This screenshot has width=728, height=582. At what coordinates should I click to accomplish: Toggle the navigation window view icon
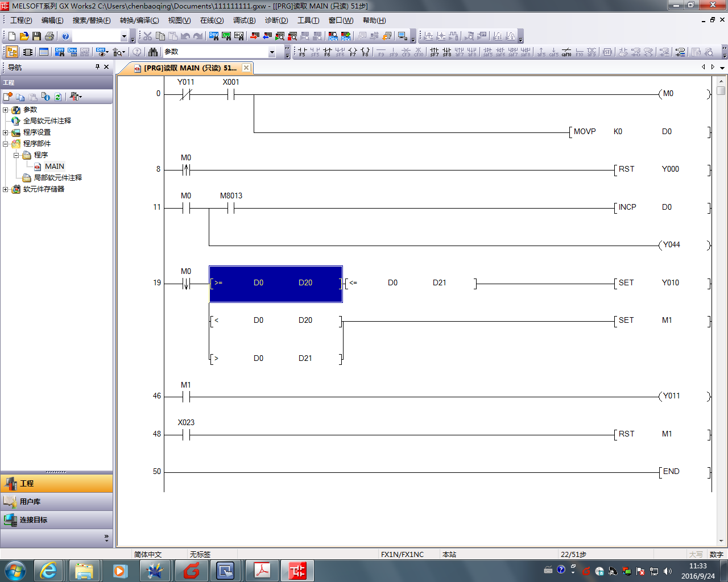tap(12, 52)
